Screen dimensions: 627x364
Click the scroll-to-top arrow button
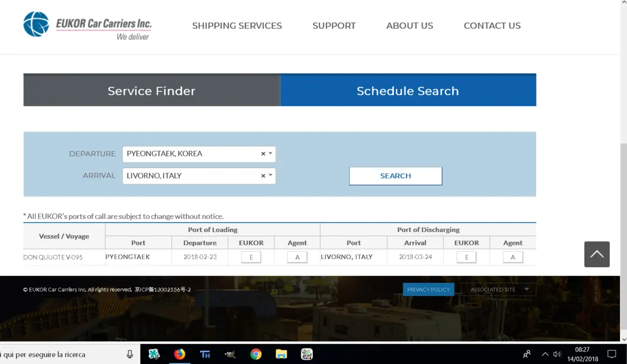click(597, 254)
